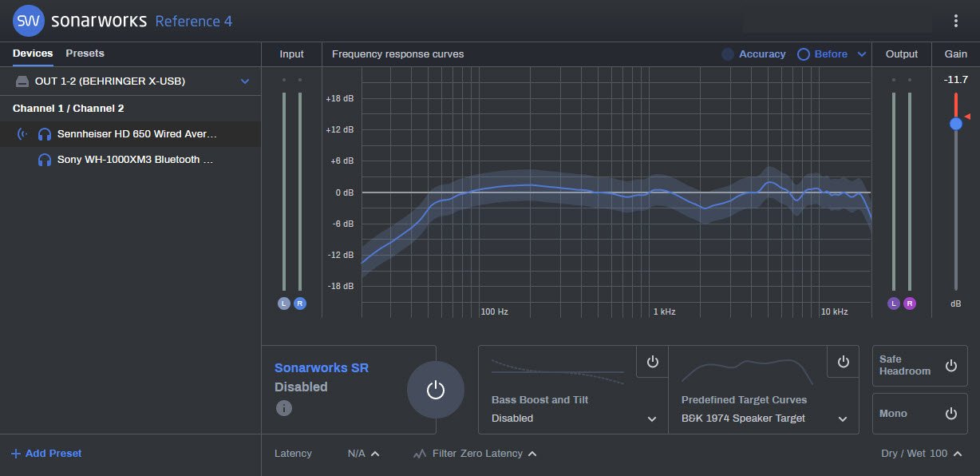This screenshot has height=476, width=980.
Task: Open the Bass Boost Disabled dropdown
Action: click(x=652, y=418)
